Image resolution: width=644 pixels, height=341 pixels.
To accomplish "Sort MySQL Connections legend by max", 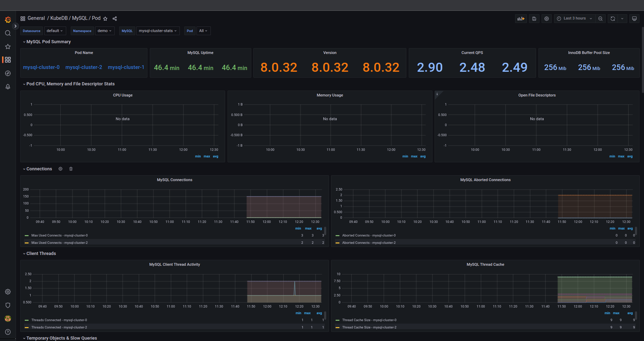I will [x=308, y=228].
